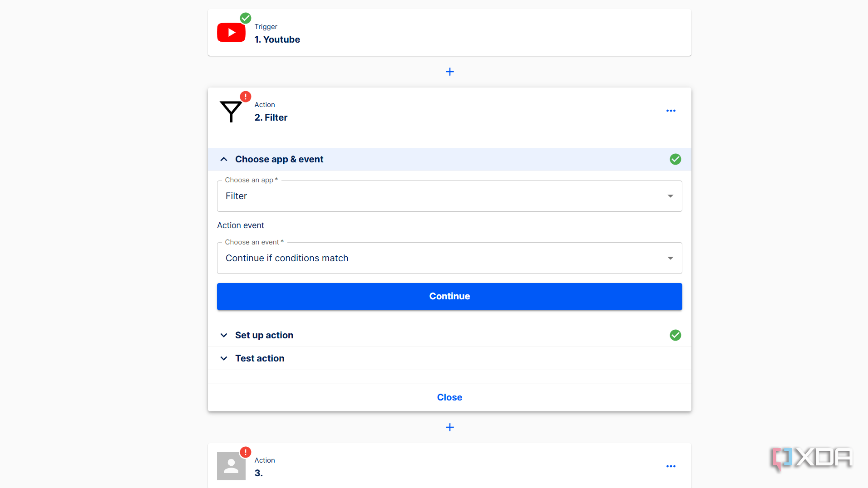Click the Filter funnel icon
The image size is (868, 488).
coord(231,112)
